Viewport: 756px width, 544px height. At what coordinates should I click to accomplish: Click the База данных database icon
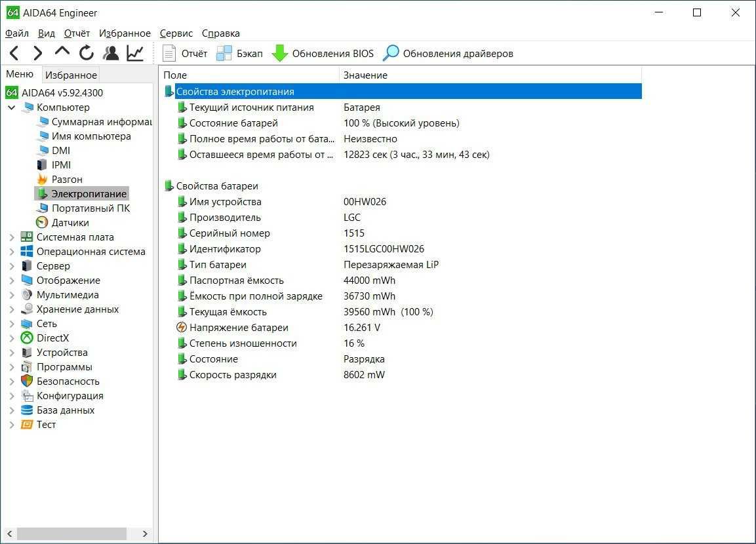(27, 410)
